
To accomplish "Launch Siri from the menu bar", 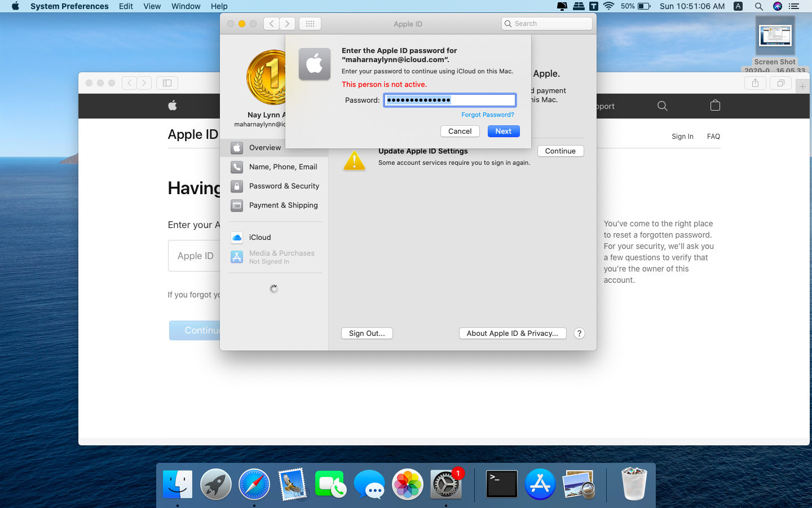I will coord(777,6).
